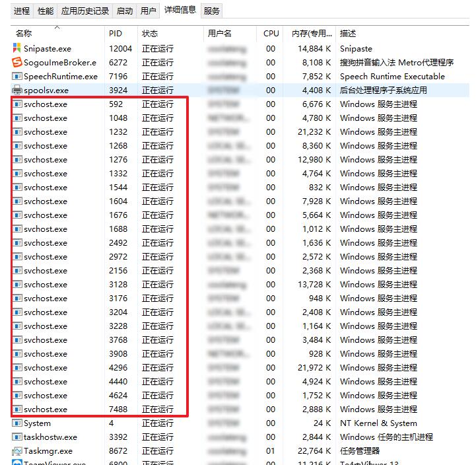This screenshot has width=476, height=465.
Task: Click the SogouImeBroker orange S icon
Action: click(17, 62)
